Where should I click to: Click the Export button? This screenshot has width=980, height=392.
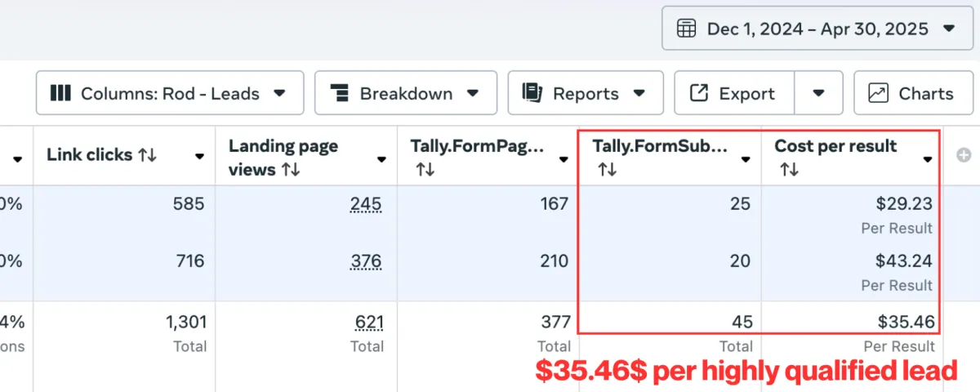(x=733, y=93)
